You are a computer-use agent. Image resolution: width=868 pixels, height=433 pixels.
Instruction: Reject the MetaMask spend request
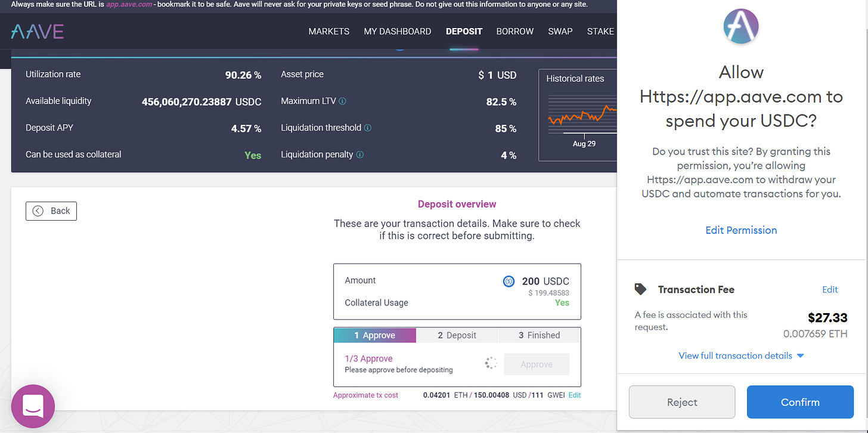tap(682, 402)
